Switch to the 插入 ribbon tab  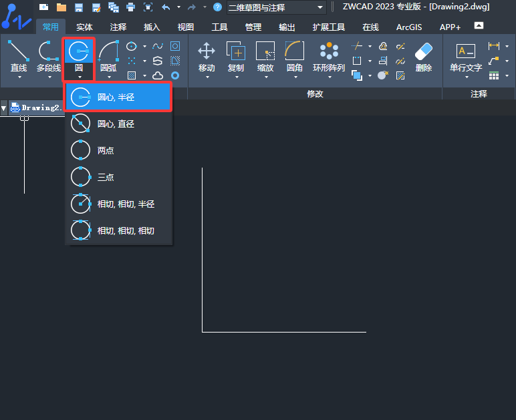coord(152,27)
